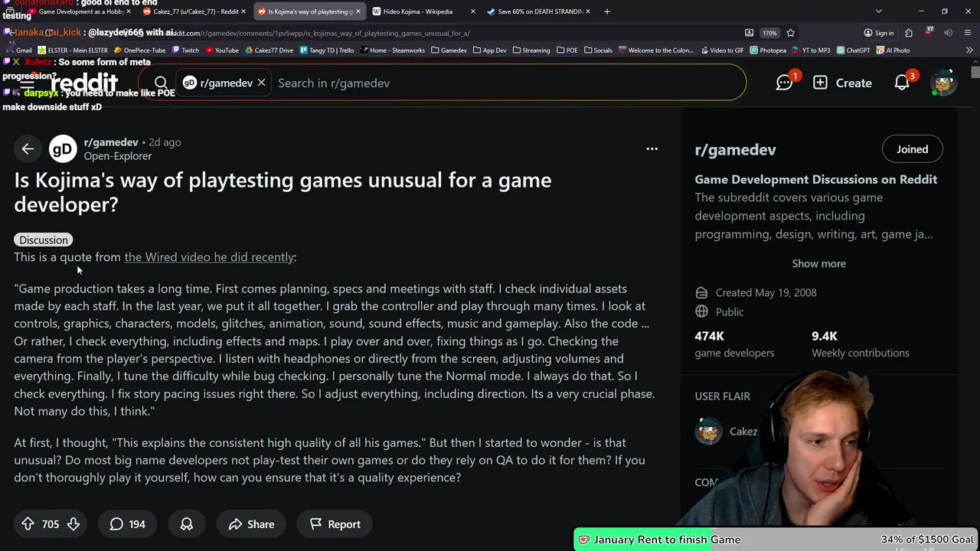The width and height of the screenshot is (980, 551).
Task: Open the install app icon in address bar
Action: [x=749, y=33]
